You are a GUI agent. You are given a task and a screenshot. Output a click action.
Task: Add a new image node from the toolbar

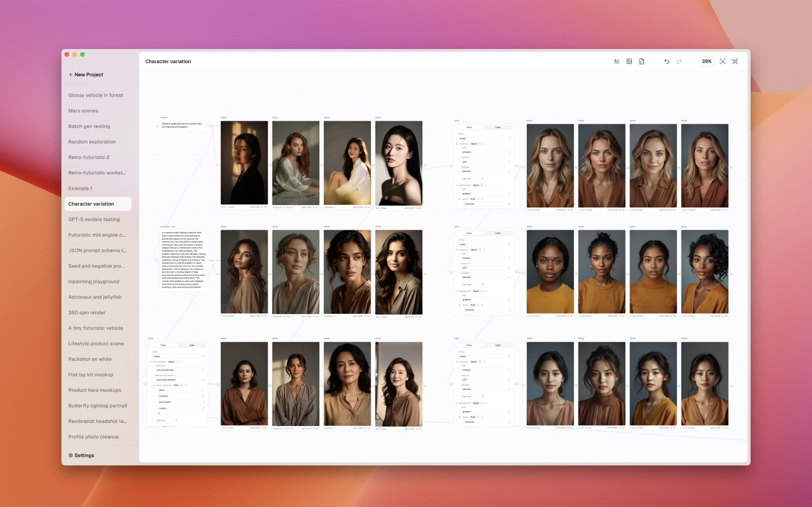point(629,61)
